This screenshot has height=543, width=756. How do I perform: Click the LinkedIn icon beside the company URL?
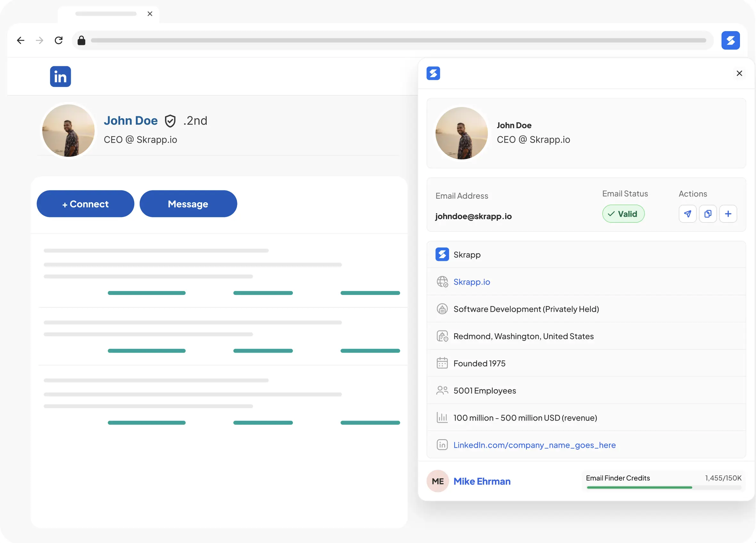coord(442,445)
